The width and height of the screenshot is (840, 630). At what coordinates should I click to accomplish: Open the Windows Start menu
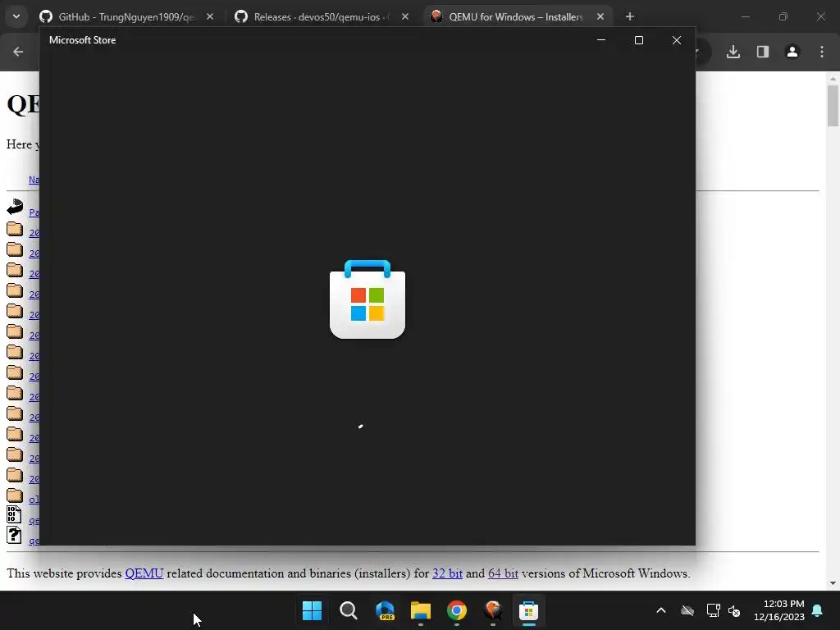(x=312, y=610)
